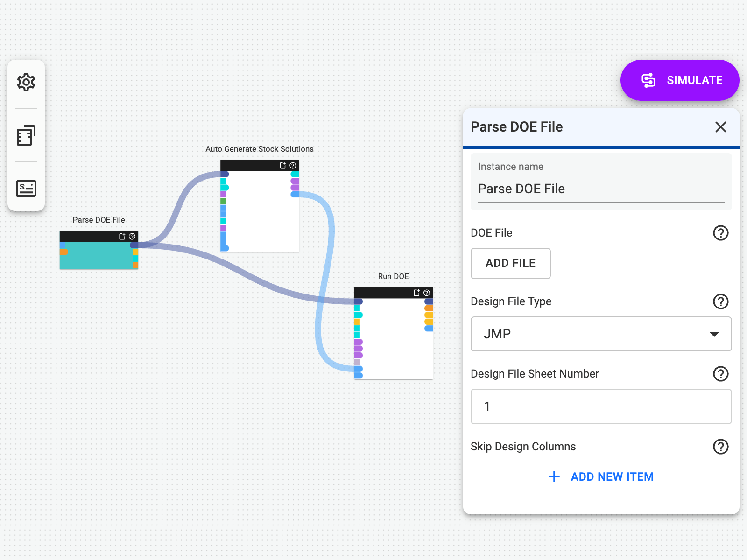The image size is (747, 560).
Task: Click the help icon on Parse DOE File node
Action: click(132, 237)
